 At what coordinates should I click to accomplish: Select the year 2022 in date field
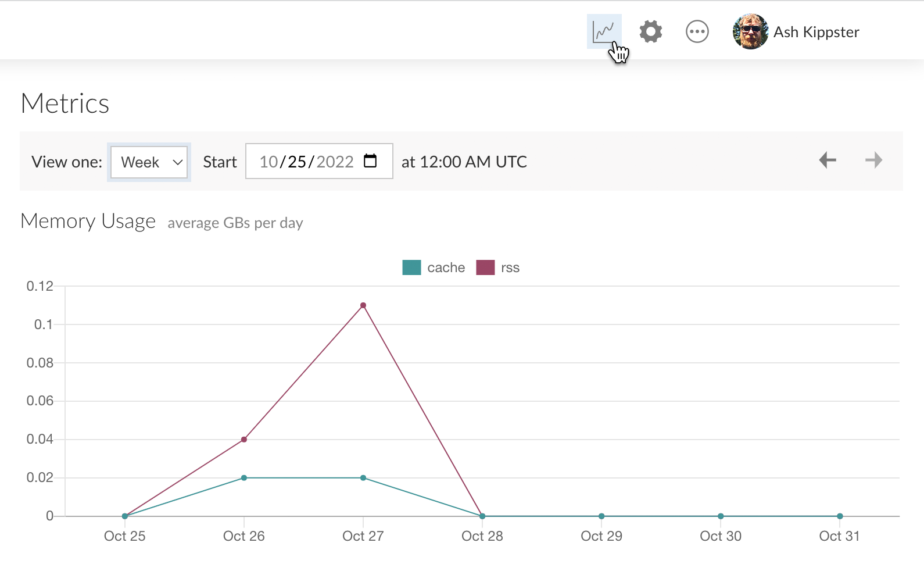coord(335,162)
